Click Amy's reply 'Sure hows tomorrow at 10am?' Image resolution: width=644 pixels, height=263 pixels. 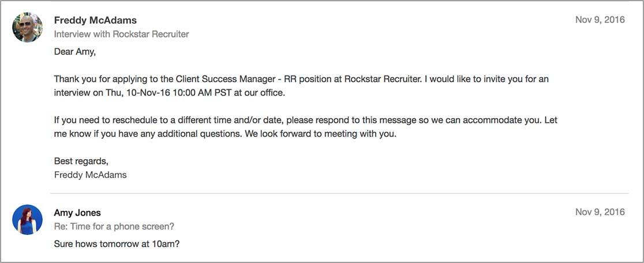(117, 244)
